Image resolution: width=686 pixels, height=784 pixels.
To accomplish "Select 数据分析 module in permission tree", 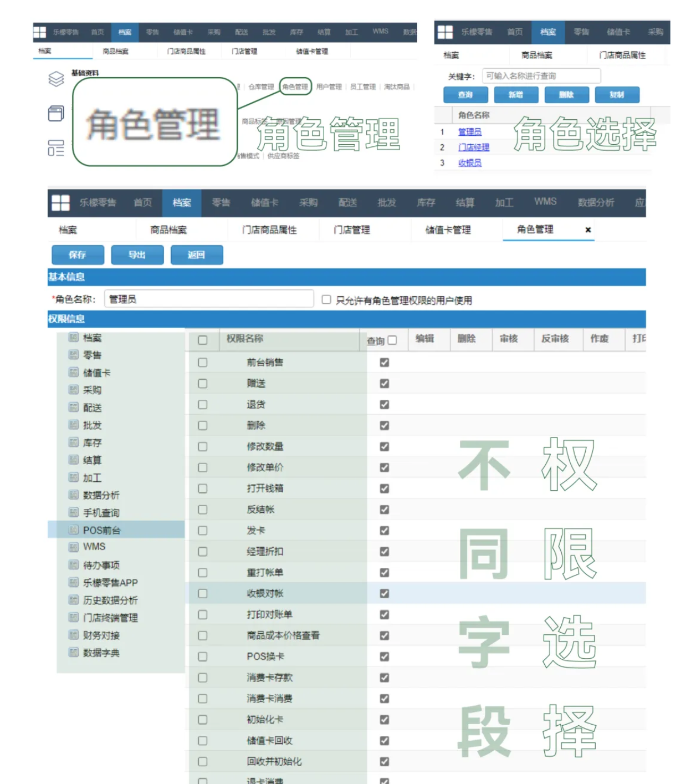I will coord(101,495).
